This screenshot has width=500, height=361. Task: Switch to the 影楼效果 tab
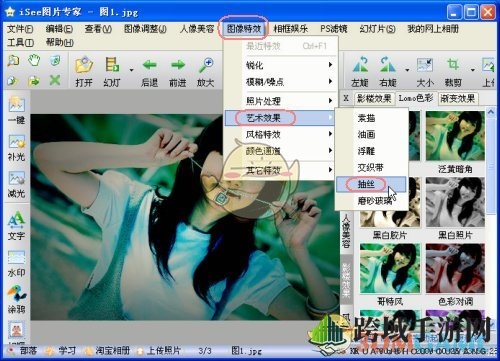click(x=374, y=98)
